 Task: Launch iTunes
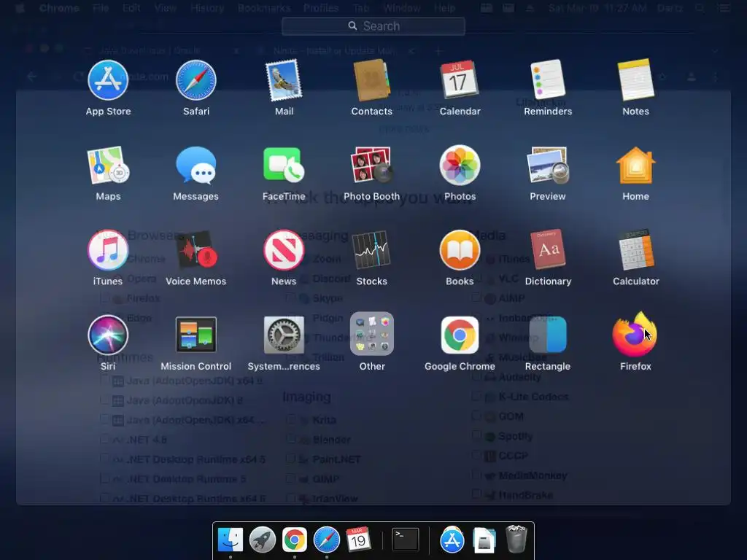(108, 250)
